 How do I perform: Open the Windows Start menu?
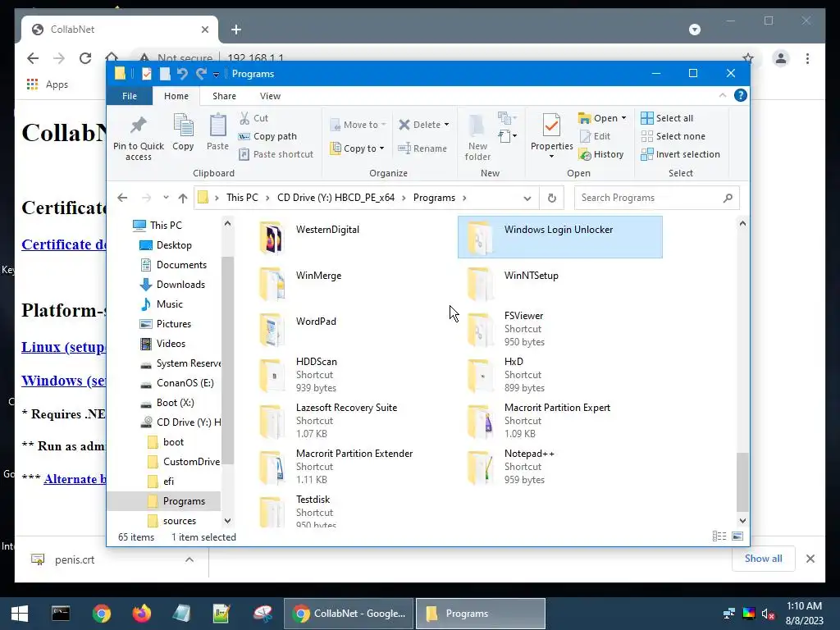(x=20, y=614)
